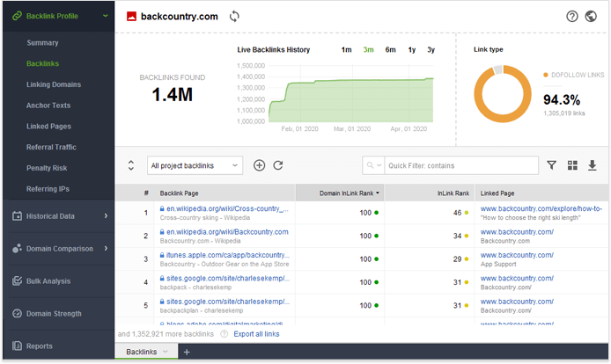The image size is (611, 364).
Task: Click the green backlinks history chart area
Action: 350,103
